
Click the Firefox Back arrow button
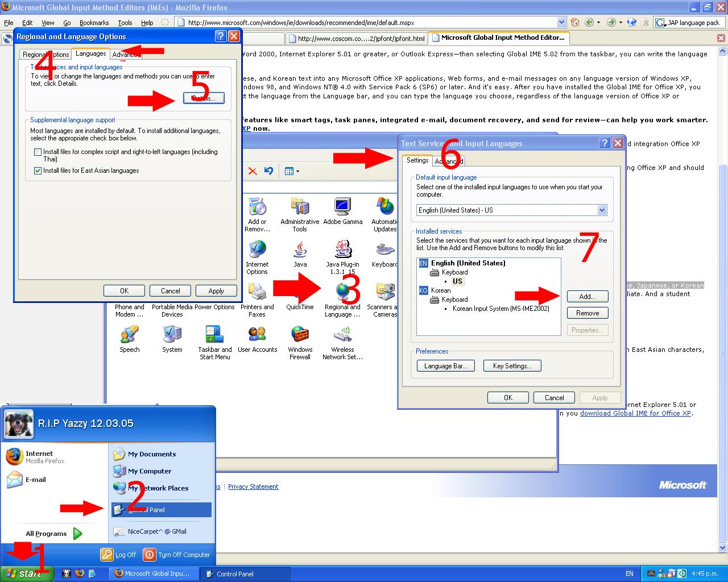(589, 23)
